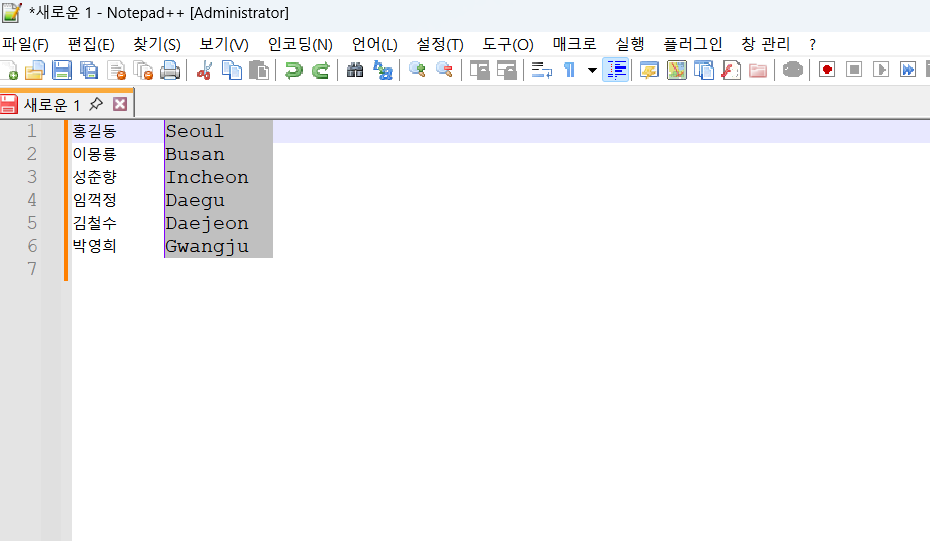This screenshot has width=930, height=541.
Task: Open the 파일(F) menu
Action: (25, 44)
